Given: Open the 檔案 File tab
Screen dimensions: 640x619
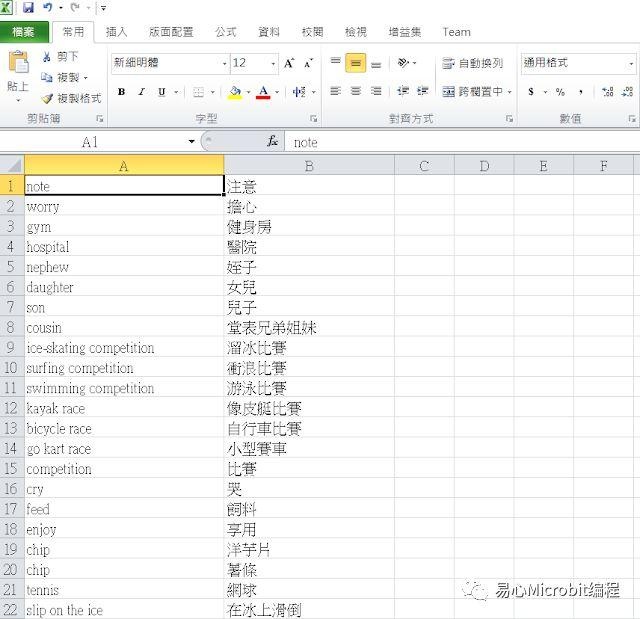Looking at the screenshot, I should point(24,32).
